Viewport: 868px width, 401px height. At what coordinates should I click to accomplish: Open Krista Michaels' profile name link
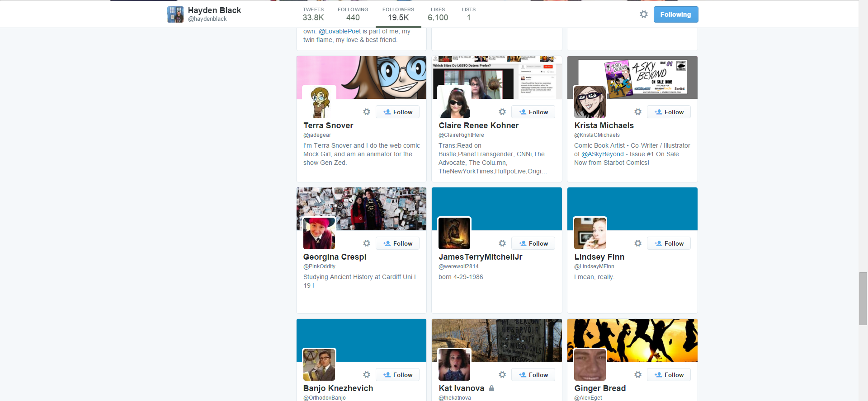(x=604, y=126)
